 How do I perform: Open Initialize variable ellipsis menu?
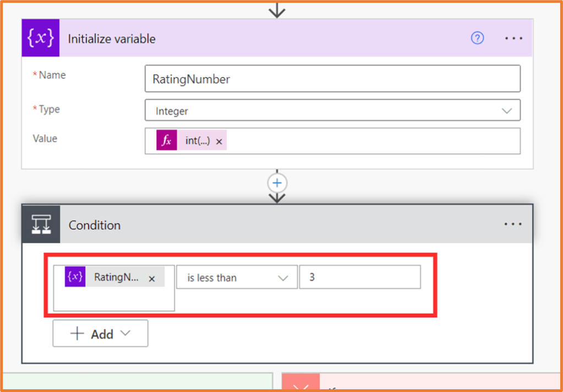coord(513,38)
